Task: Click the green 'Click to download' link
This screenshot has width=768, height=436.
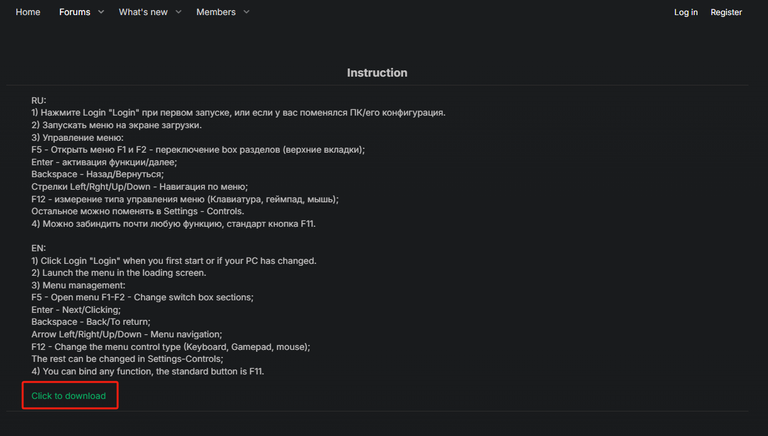Action: 68,396
